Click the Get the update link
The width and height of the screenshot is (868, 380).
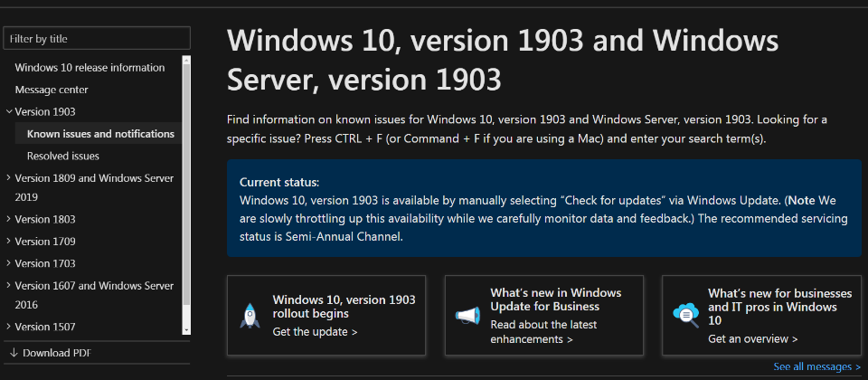point(315,332)
